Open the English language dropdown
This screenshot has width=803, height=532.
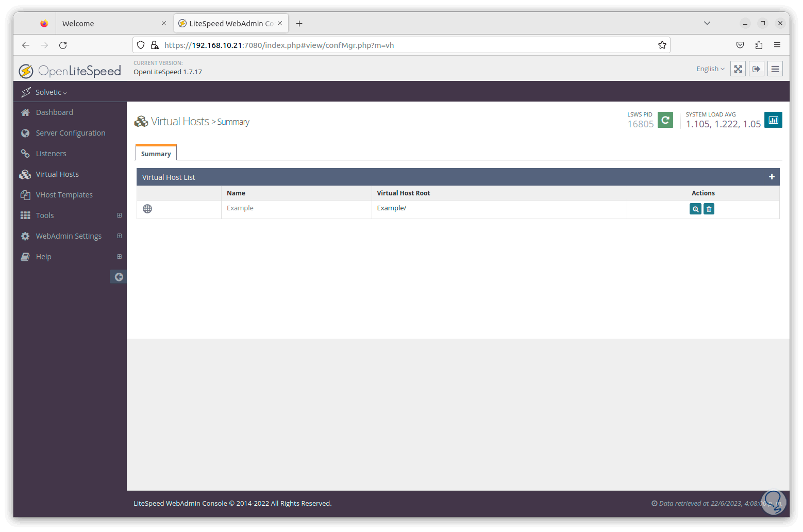(710, 68)
